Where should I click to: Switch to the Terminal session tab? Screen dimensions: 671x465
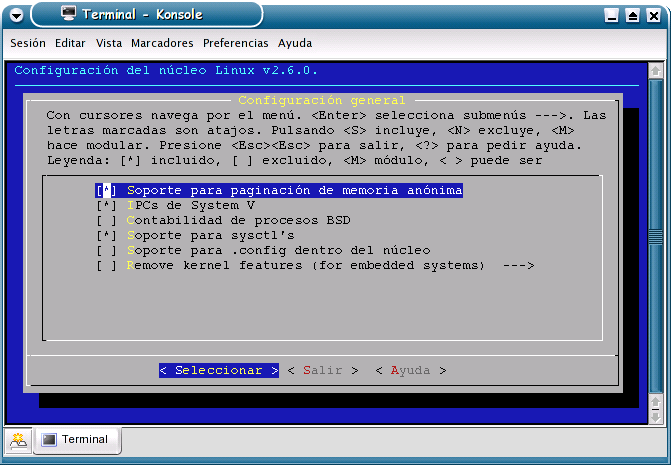[77, 439]
